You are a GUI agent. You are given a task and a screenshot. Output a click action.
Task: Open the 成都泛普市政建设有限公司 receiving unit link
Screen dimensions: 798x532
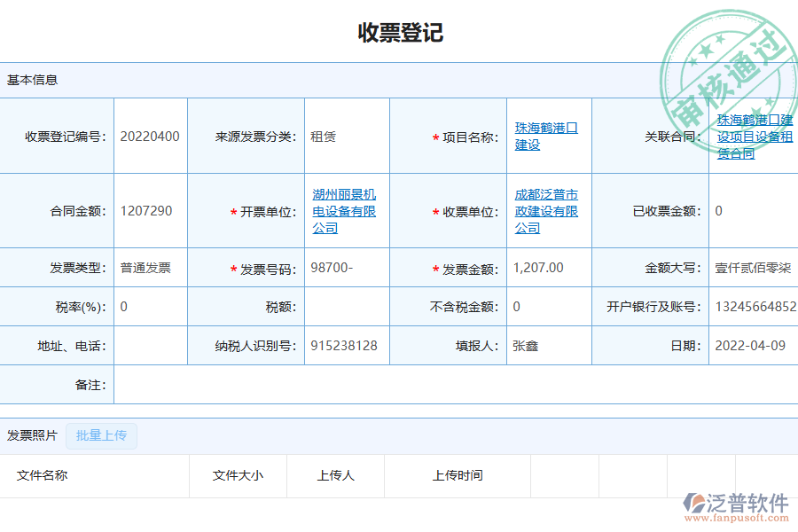tap(544, 211)
